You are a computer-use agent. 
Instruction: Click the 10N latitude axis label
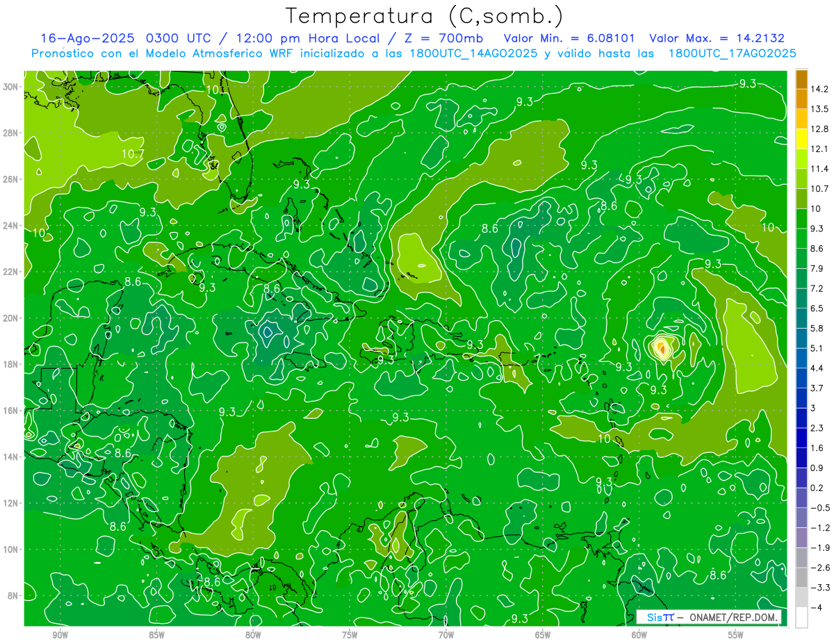coord(11,550)
